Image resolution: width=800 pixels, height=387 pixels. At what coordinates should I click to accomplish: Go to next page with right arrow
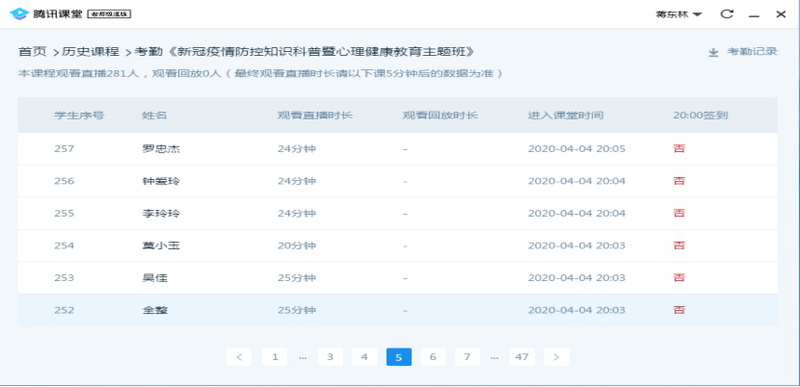tap(556, 357)
